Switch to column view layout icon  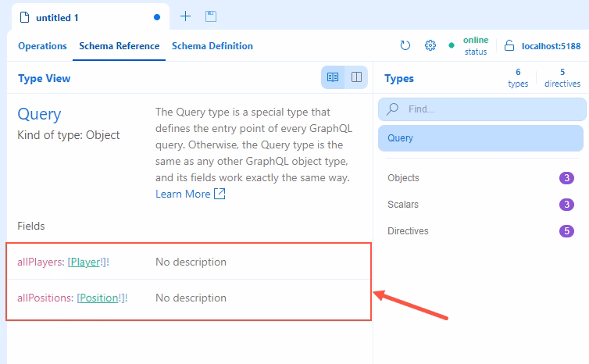coord(356,77)
